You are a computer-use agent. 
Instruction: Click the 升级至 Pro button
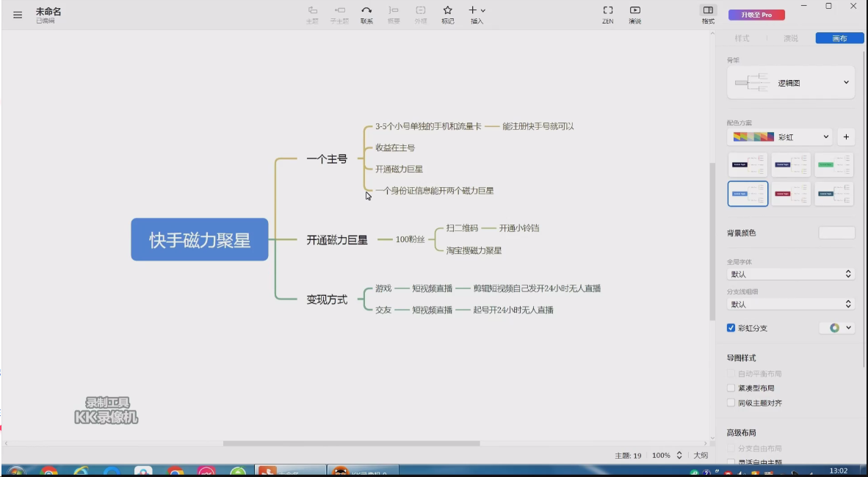click(756, 15)
